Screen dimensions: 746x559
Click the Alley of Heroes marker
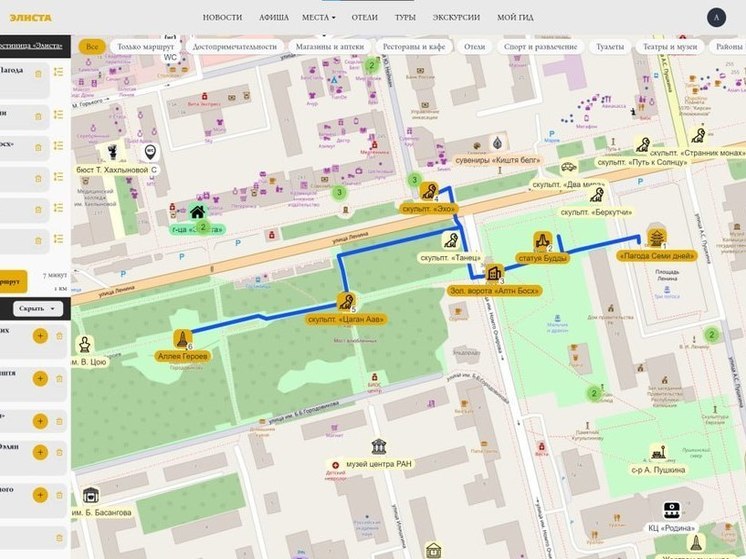tap(183, 339)
